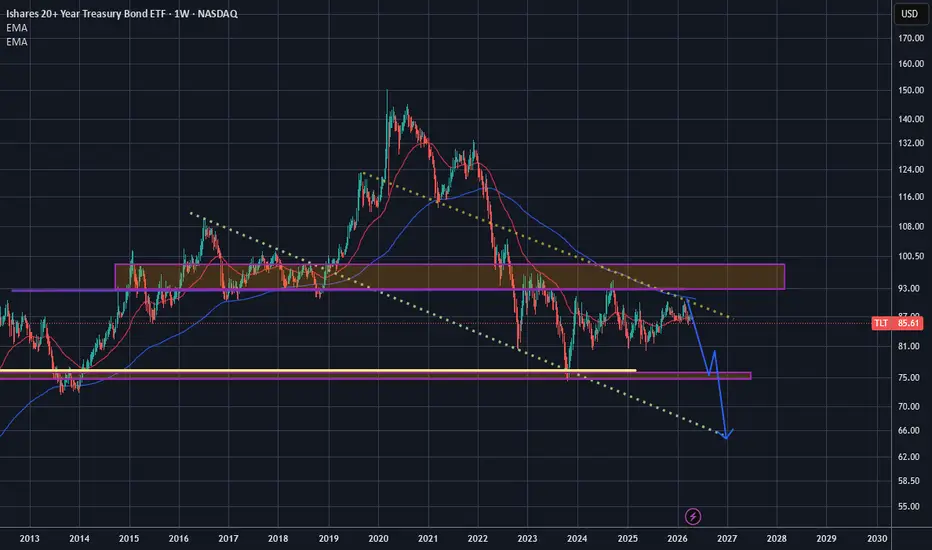
Task: Click the 150.00 price scale value
Action: coord(911,90)
